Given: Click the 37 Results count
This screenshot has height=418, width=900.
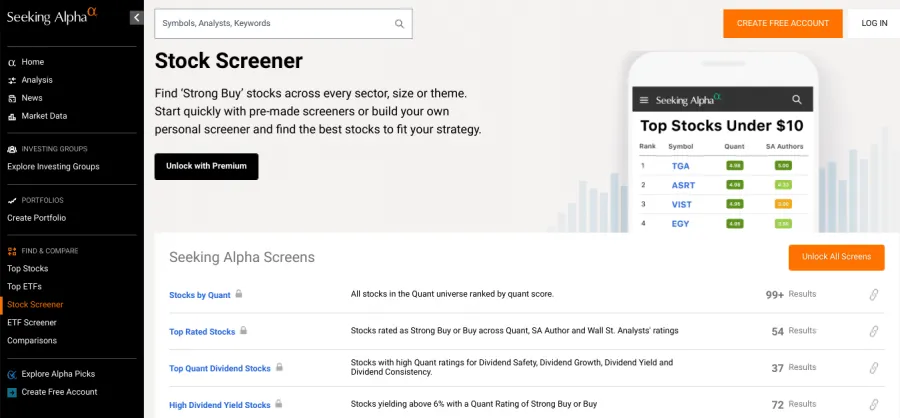Looking at the screenshot, I should tap(794, 368).
